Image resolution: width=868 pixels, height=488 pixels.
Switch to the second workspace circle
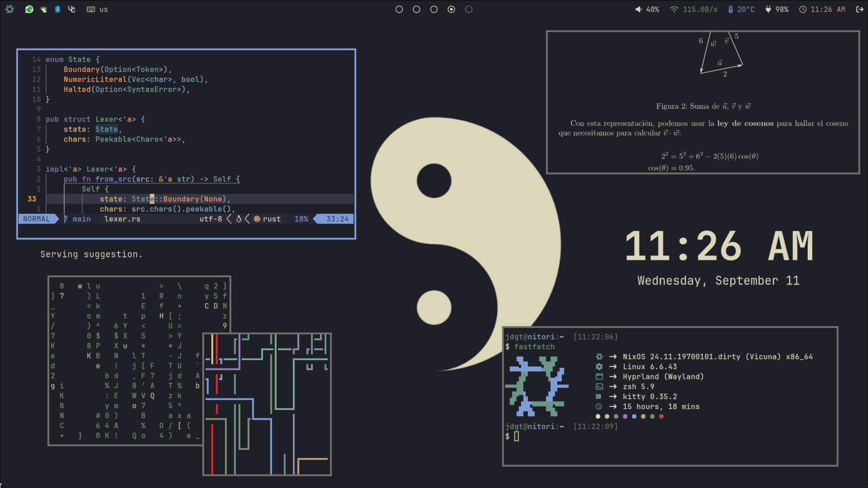pos(417,9)
